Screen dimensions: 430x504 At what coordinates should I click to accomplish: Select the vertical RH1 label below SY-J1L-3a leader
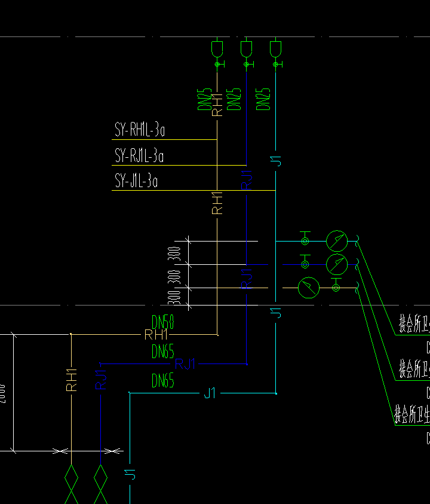(x=217, y=203)
